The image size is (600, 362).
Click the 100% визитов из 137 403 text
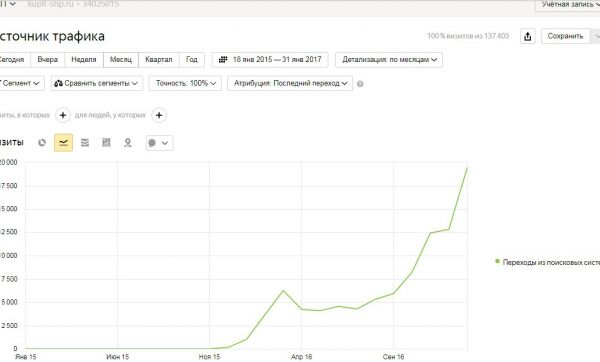tap(468, 36)
